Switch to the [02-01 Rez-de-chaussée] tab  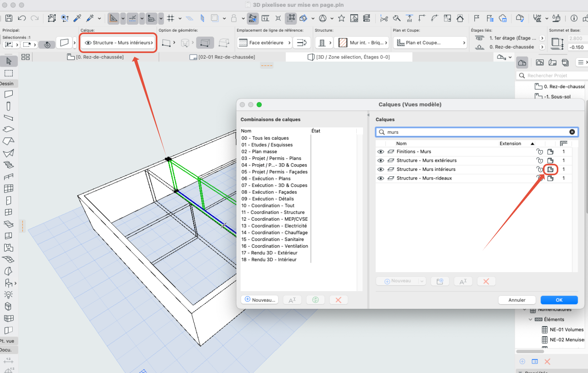point(222,57)
